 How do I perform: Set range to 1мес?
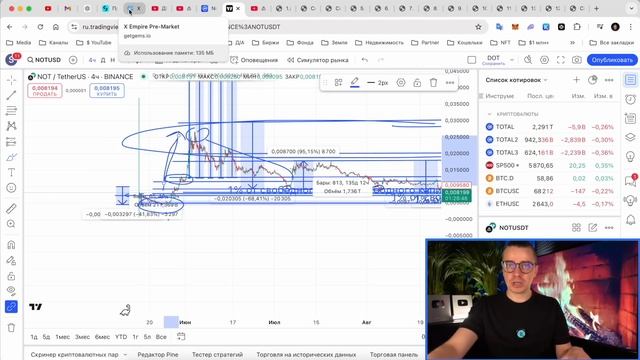point(62,337)
